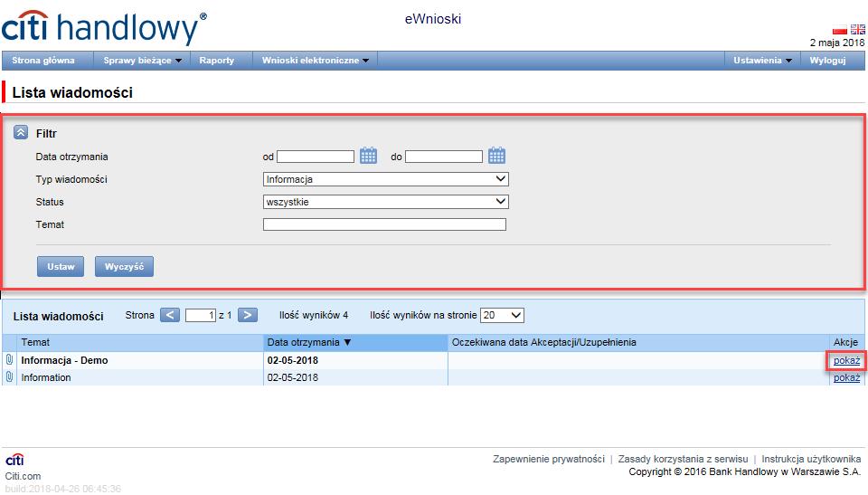
Task: Open the Strona główna menu item
Action: click(x=43, y=61)
